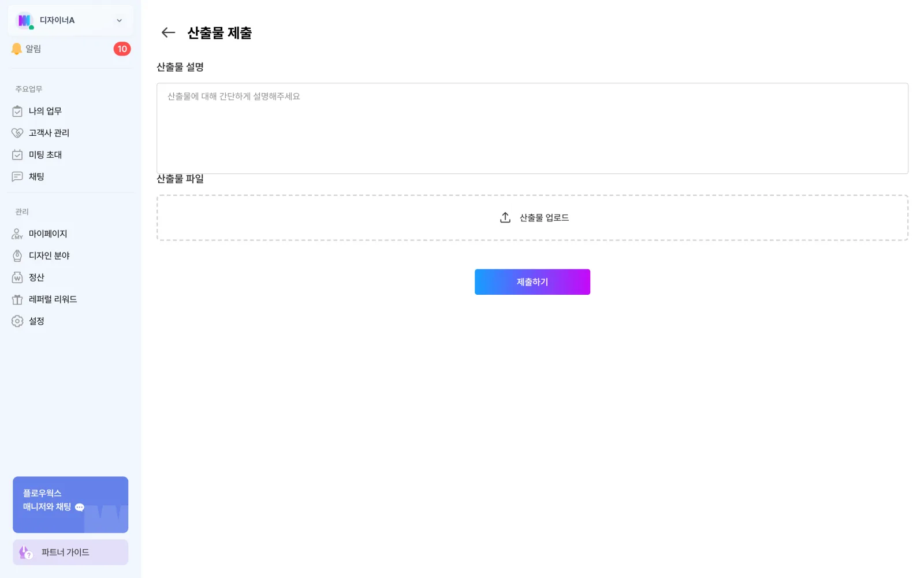The width and height of the screenshot is (924, 578).
Task: Click the 정산 won-currency icon
Action: (17, 277)
